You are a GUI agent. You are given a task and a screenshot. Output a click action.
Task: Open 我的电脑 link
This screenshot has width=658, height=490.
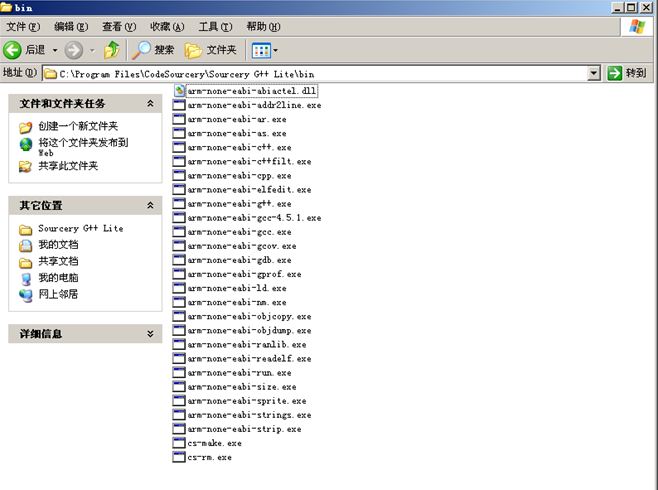tap(58, 278)
